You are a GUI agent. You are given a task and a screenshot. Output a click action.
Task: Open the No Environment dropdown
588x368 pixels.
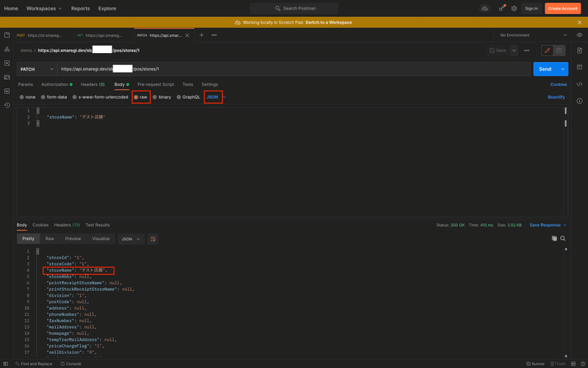coord(533,35)
